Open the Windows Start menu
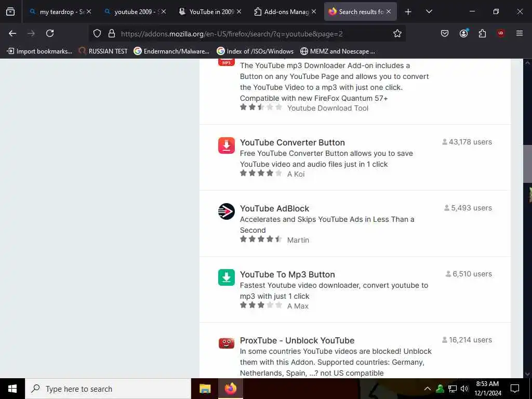 pyautogui.click(x=12, y=389)
